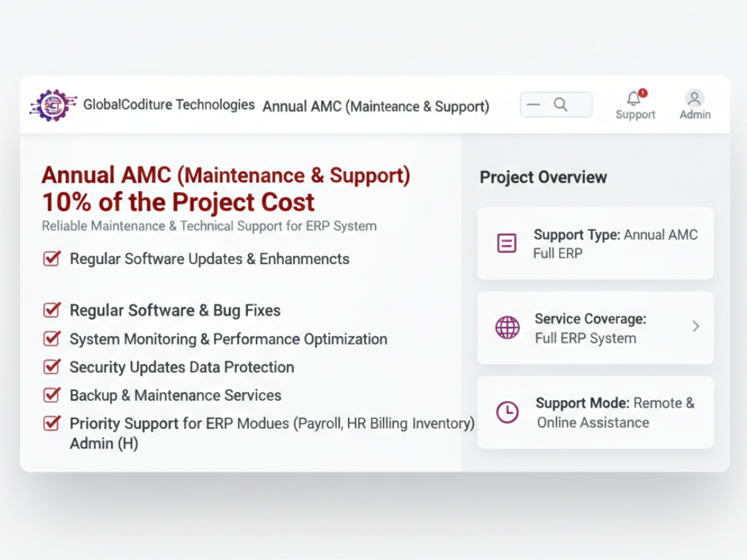Toggle Backup & Maintenance Services checkbox
This screenshot has height=560, width=747.
(52, 394)
